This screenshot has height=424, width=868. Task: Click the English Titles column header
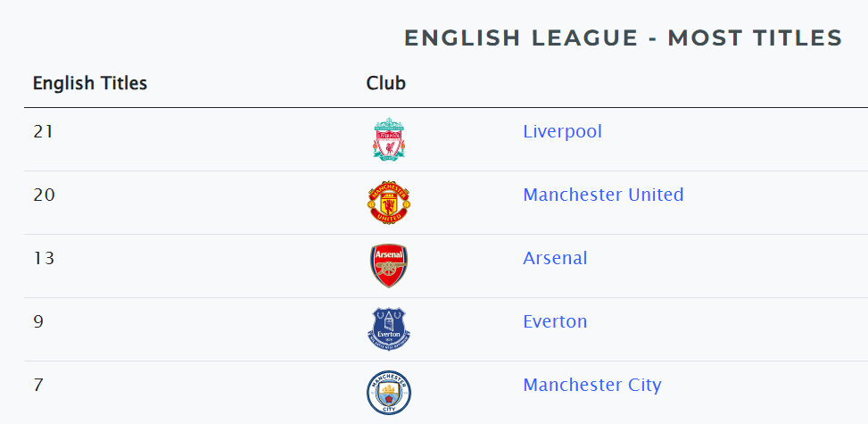coord(90,83)
